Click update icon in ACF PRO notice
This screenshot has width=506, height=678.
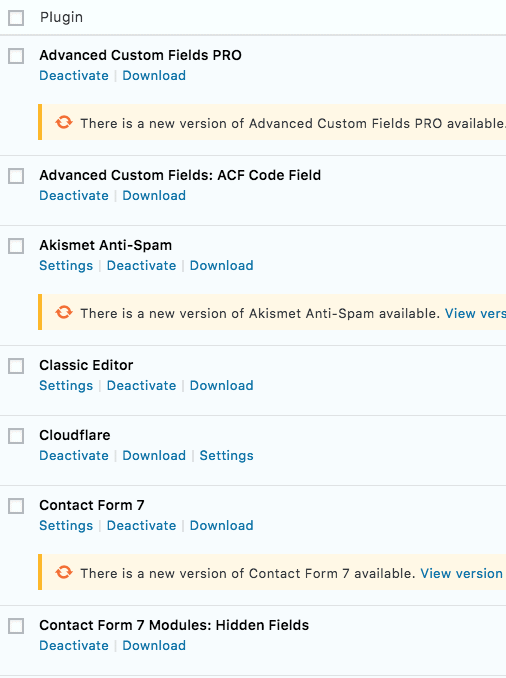[64, 122]
